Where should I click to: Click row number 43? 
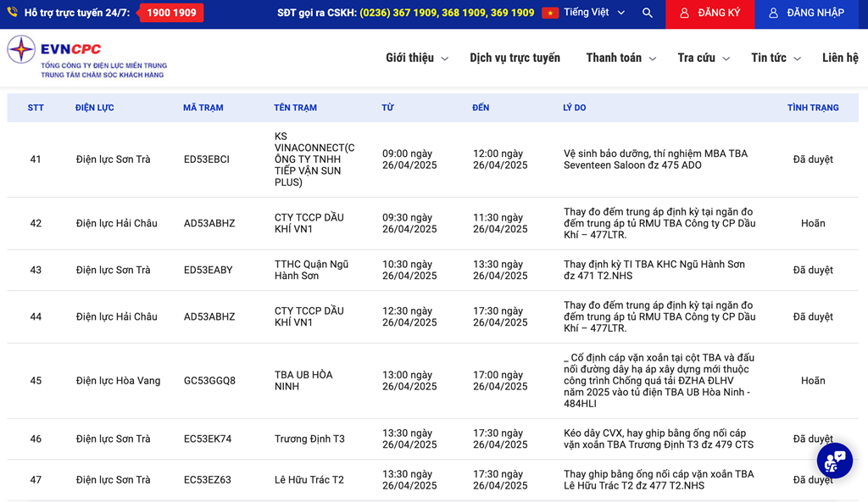(x=36, y=271)
